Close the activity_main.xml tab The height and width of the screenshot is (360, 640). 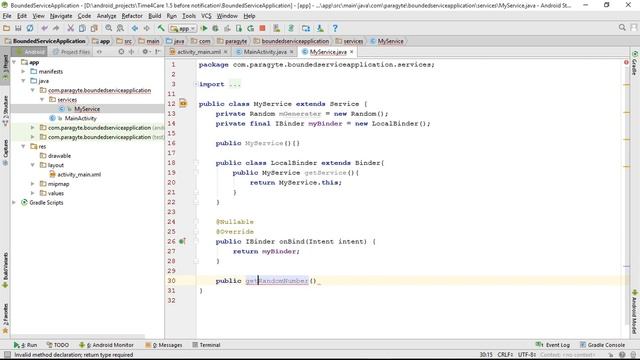pyautogui.click(x=225, y=52)
